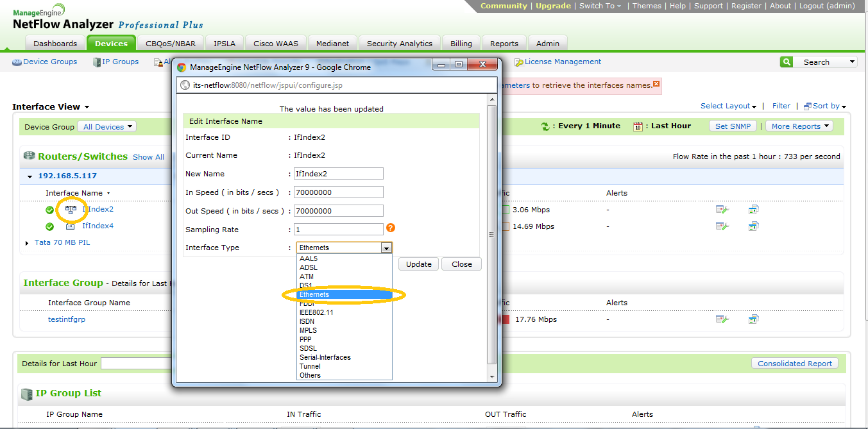Open the All Devices device group dropdown

pos(106,127)
